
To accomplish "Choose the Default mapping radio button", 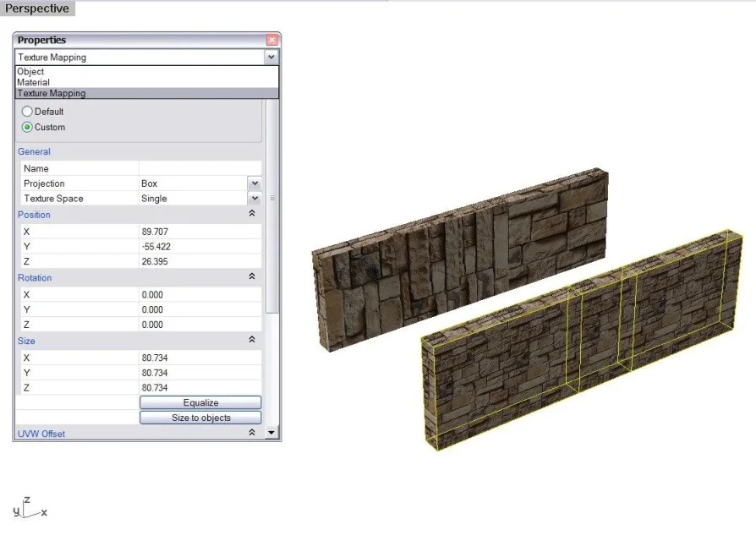I will click(27, 112).
